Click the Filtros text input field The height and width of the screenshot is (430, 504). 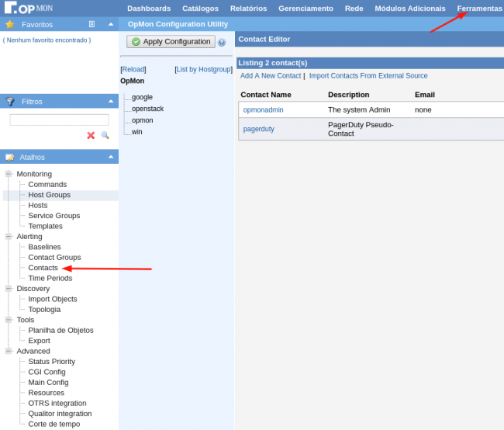pos(59,120)
